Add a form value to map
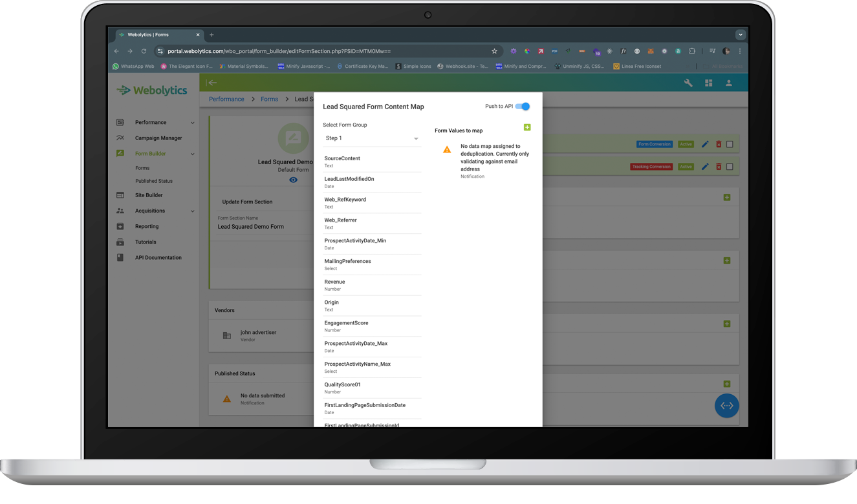 click(527, 127)
